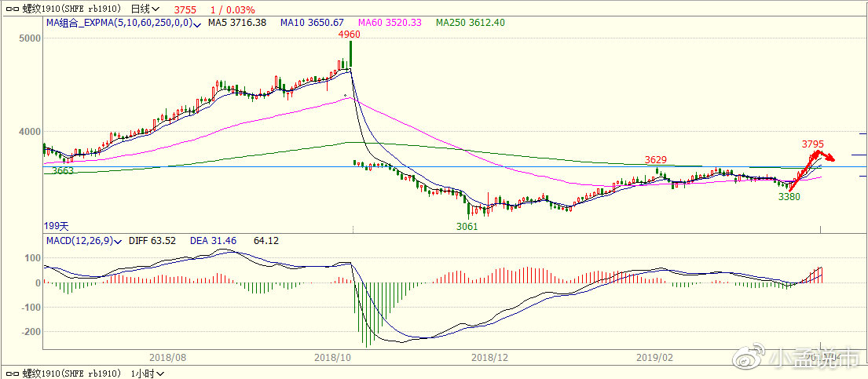This screenshot has width=868, height=379.
Task: Click the link icon beside 螺纹1910 title
Action: point(13,9)
